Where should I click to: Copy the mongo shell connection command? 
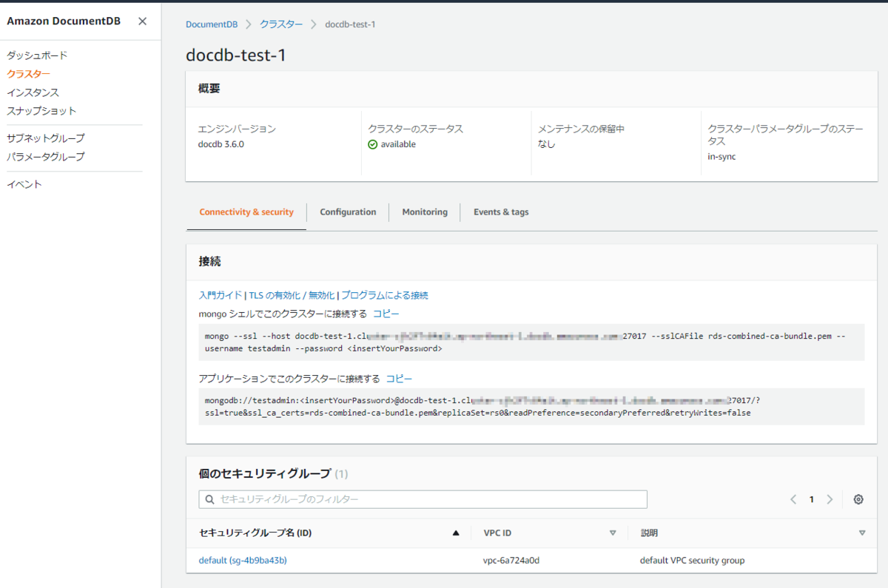[x=386, y=314]
